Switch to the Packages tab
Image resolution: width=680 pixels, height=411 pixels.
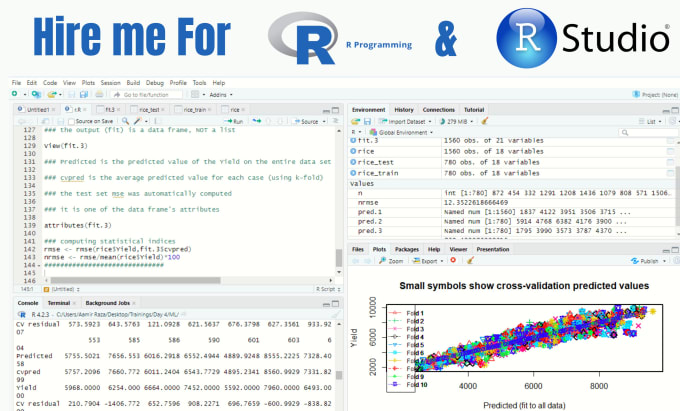pos(406,249)
